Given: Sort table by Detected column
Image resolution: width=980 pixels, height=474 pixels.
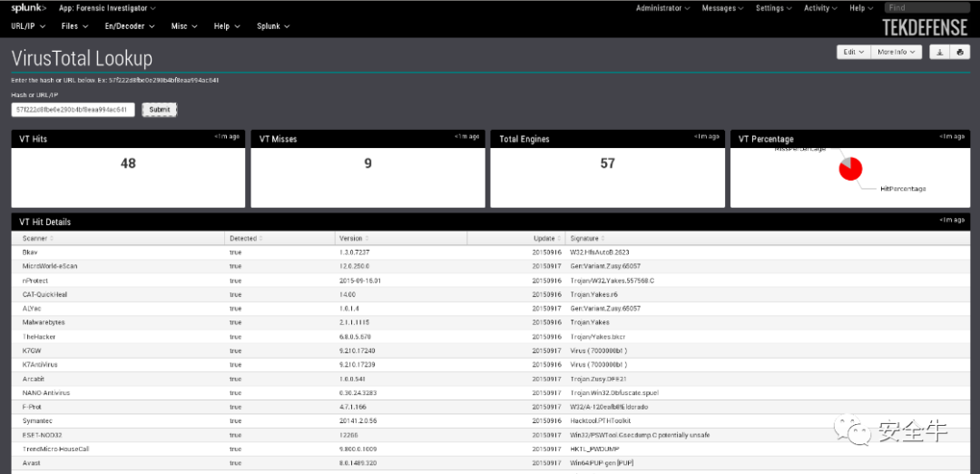Looking at the screenshot, I should (246, 238).
